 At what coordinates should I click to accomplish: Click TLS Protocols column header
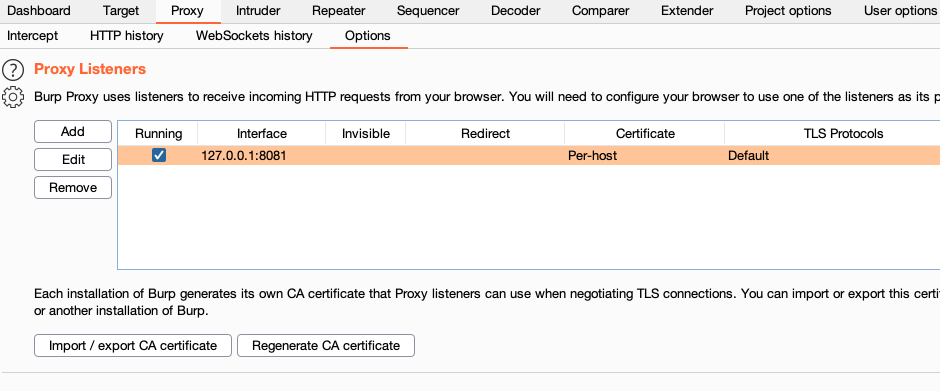843,134
